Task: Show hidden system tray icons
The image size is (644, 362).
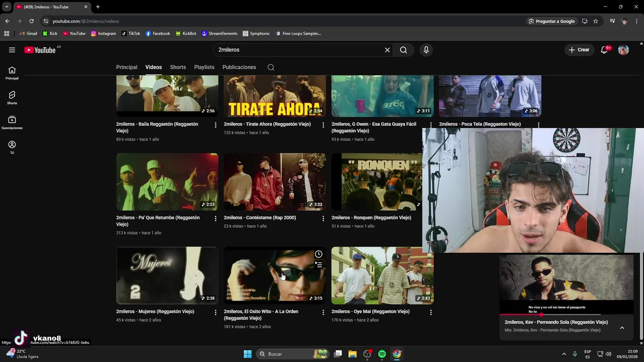Action: pos(564,354)
